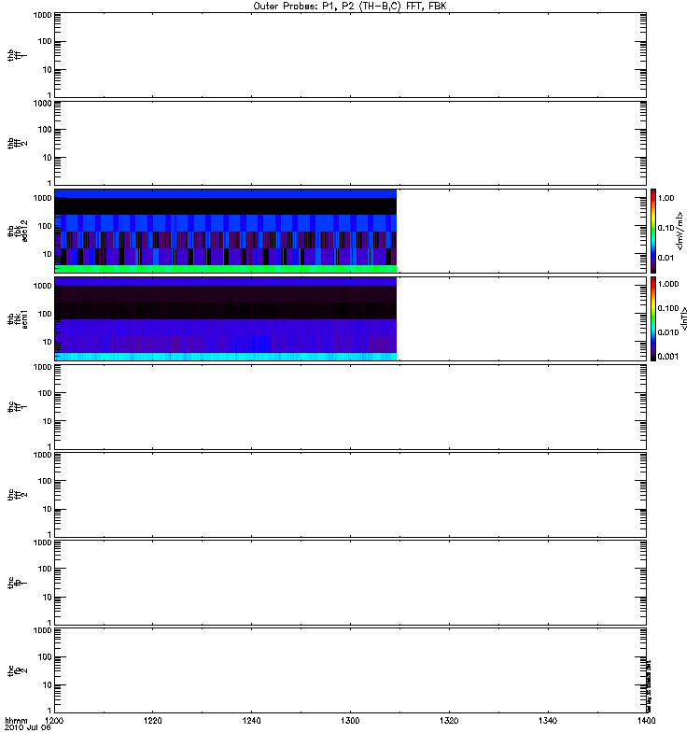Click the vertical timestamp text at bottom-right edge
The width and height of the screenshot is (700, 747).
(649, 686)
